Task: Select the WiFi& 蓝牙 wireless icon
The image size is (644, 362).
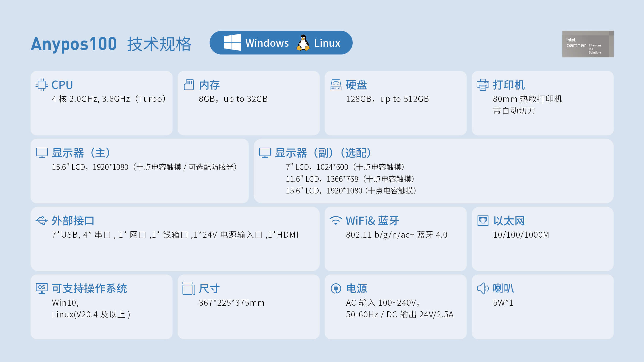Action: pyautogui.click(x=336, y=221)
